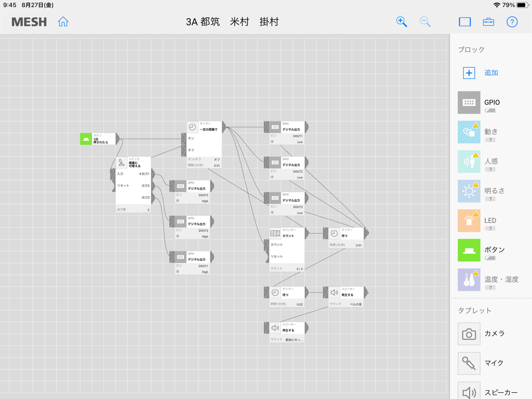Open the help question mark icon

point(512,22)
